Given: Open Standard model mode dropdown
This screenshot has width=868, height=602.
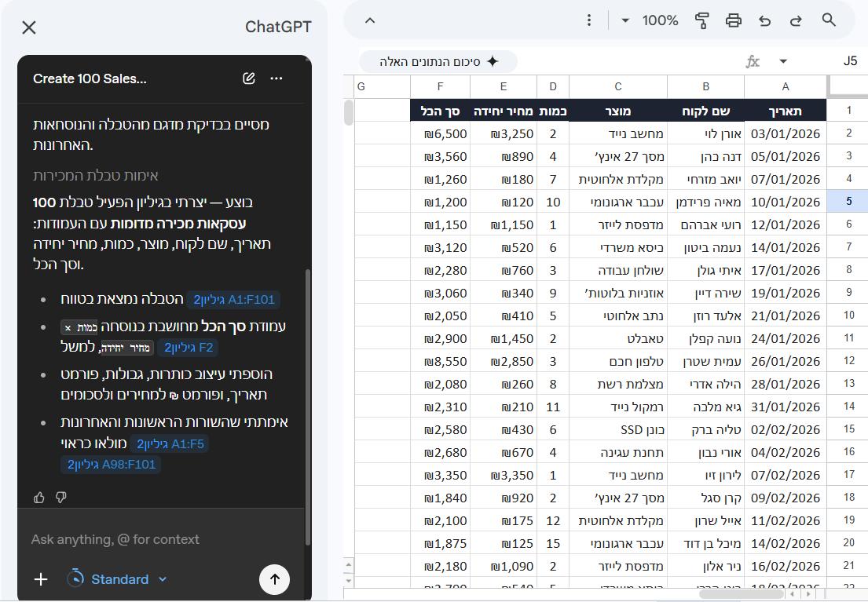Looking at the screenshot, I should click(x=117, y=579).
